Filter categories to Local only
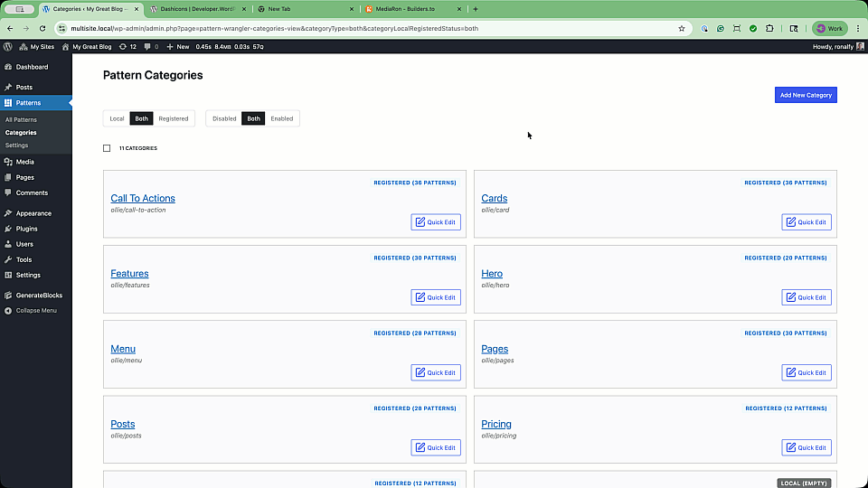 click(x=117, y=118)
